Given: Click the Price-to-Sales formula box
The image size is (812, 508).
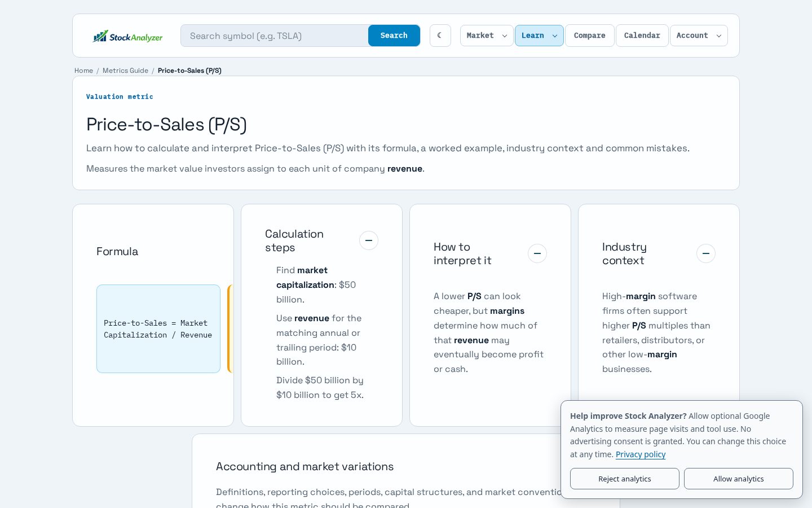Looking at the screenshot, I should coord(158,329).
